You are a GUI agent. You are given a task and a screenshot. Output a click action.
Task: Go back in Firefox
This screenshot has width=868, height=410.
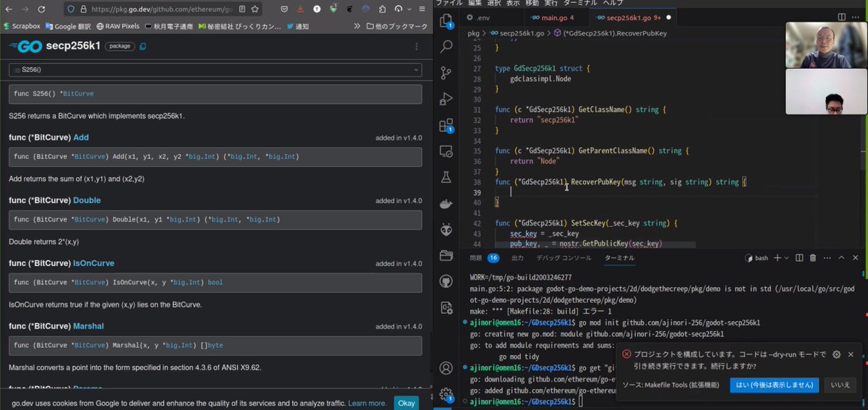(x=7, y=9)
